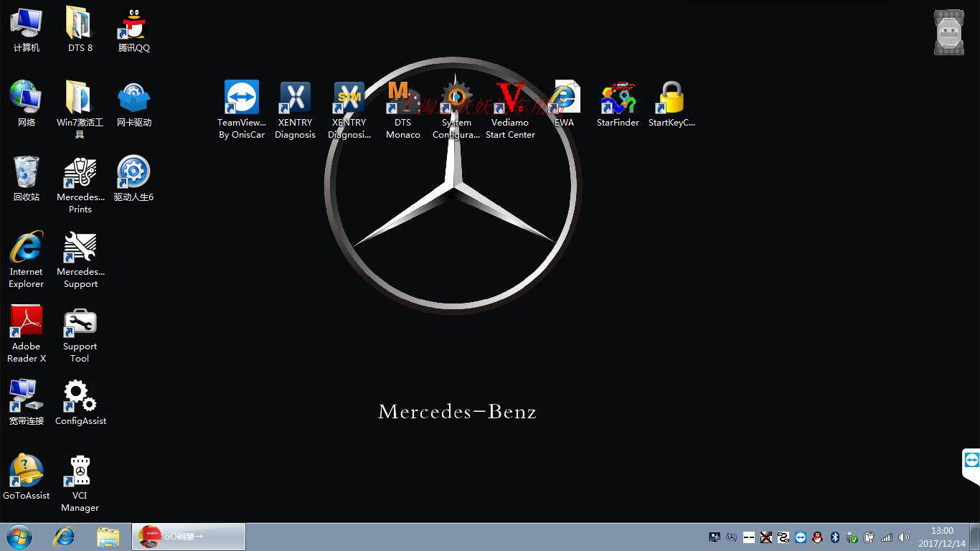Click the Show Desktop button on the taskbar
980x551 pixels.
pyautogui.click(x=975, y=537)
